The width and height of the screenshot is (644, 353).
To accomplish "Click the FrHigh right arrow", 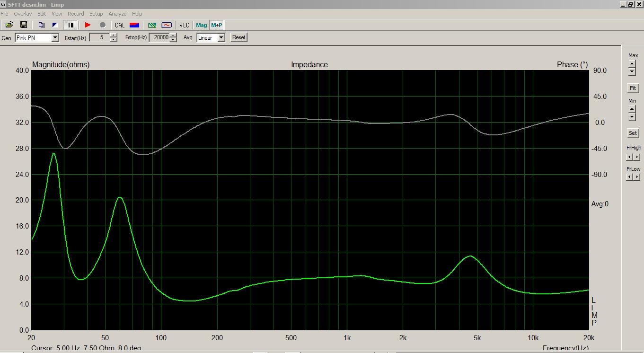I will [637, 157].
